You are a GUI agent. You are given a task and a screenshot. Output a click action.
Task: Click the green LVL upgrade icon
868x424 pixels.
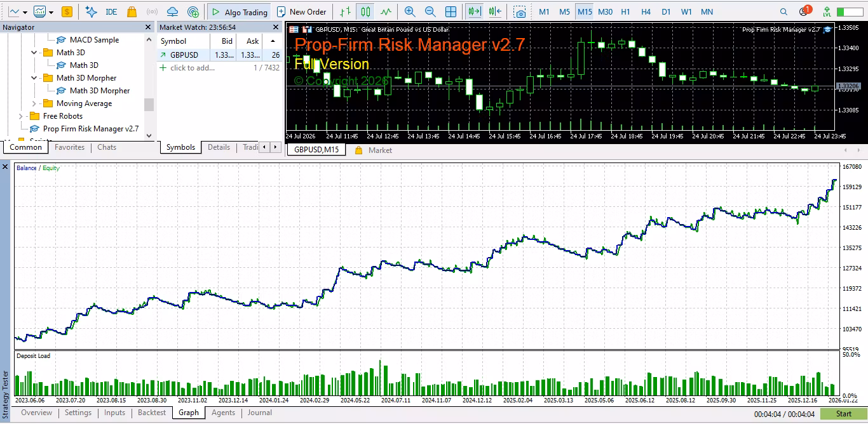coord(827,11)
